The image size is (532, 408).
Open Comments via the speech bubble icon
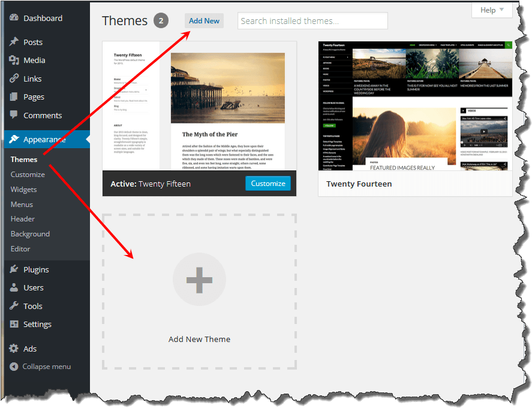tap(13, 115)
